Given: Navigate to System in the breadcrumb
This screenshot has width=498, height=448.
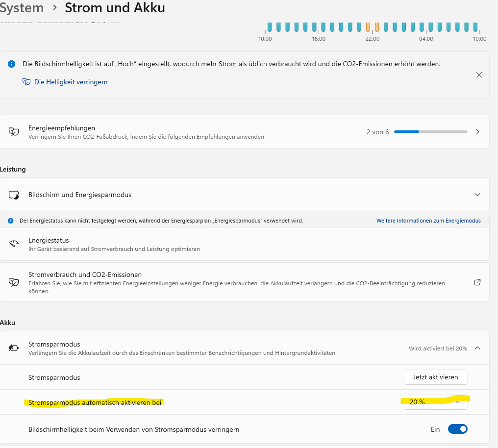Looking at the screenshot, I should 22,8.
